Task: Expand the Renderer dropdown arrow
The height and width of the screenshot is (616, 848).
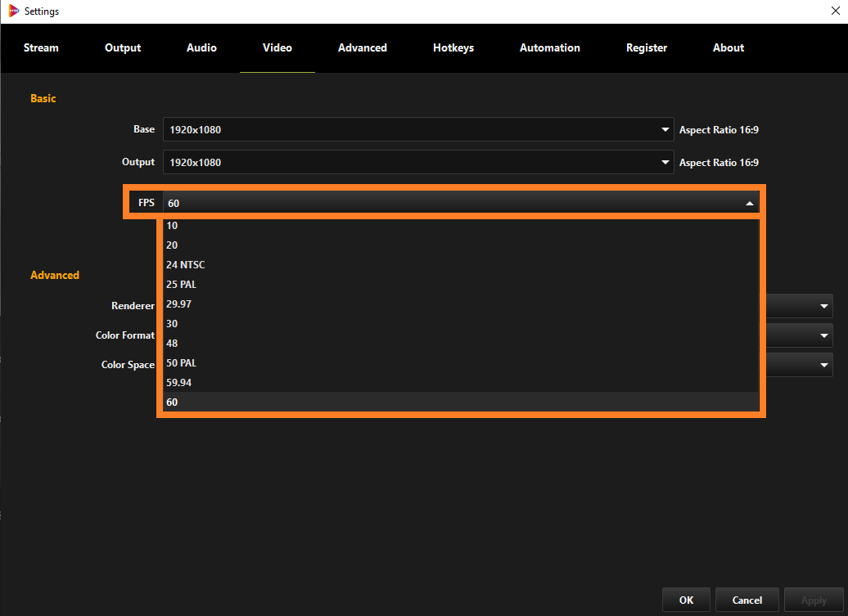Action: coord(823,307)
